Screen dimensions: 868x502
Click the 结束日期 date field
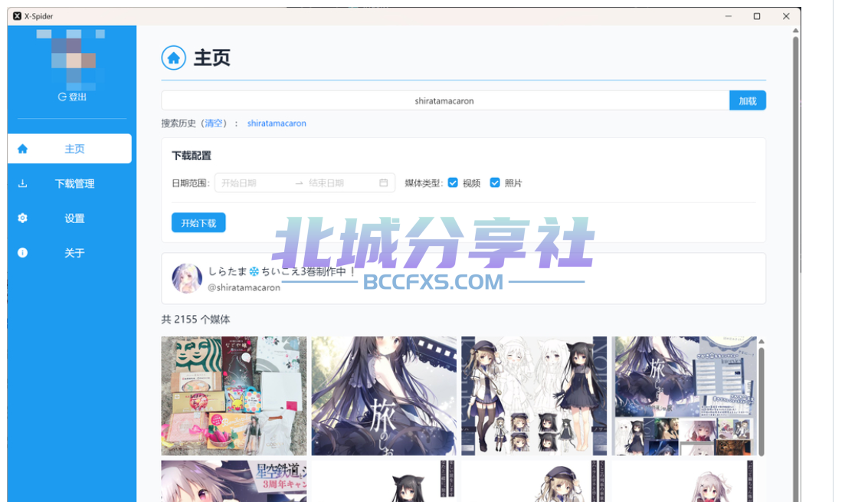tap(340, 183)
